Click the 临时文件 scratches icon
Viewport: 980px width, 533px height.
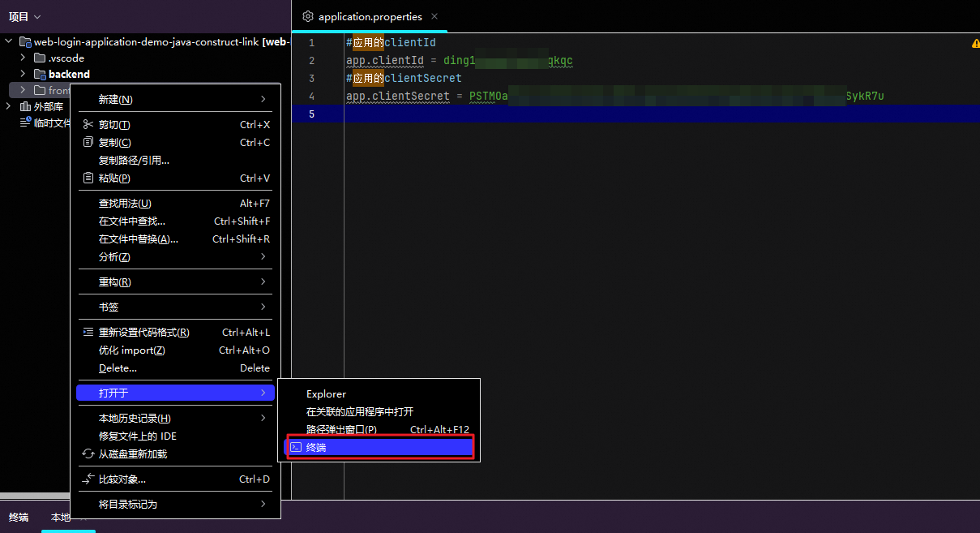25,123
